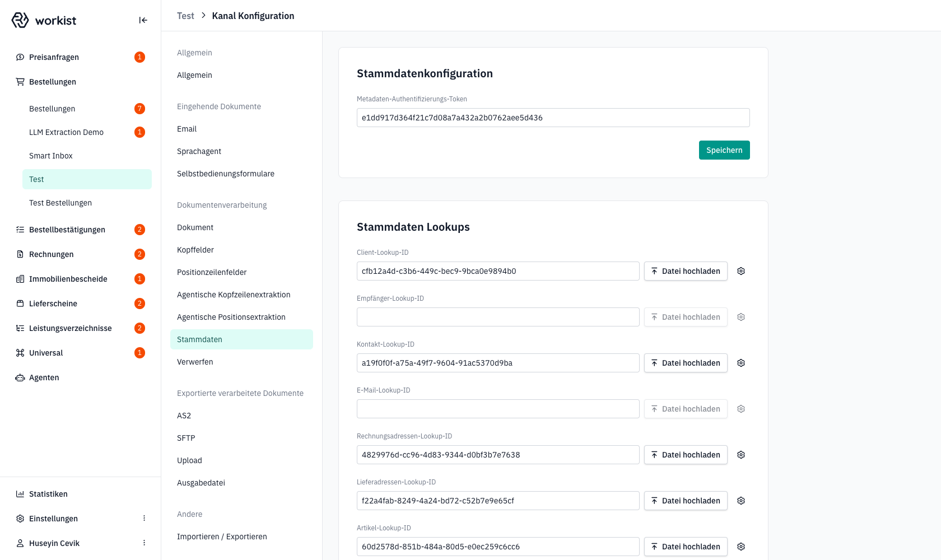941x560 pixels.
Task: Click the Immobilienbescheide building icon
Action: 20,279
